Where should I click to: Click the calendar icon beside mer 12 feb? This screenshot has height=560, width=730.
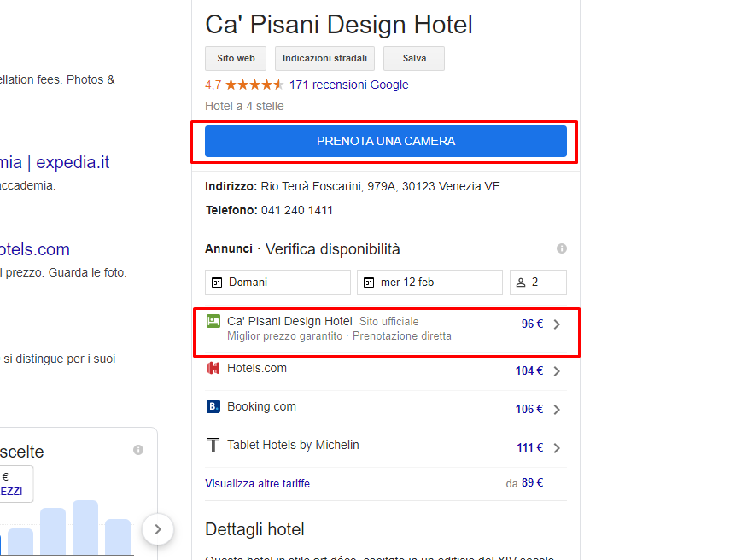(369, 283)
